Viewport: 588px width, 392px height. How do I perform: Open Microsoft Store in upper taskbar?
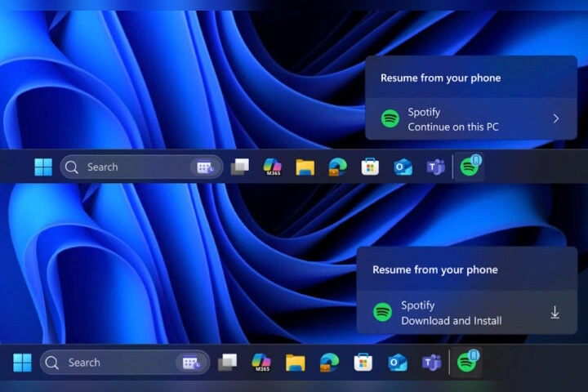point(370,167)
